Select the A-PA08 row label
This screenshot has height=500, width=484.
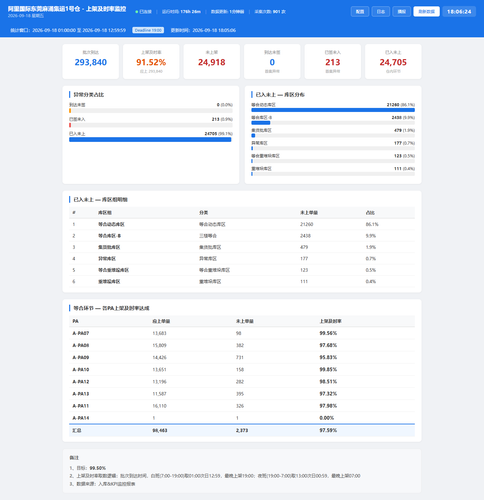[x=81, y=345]
